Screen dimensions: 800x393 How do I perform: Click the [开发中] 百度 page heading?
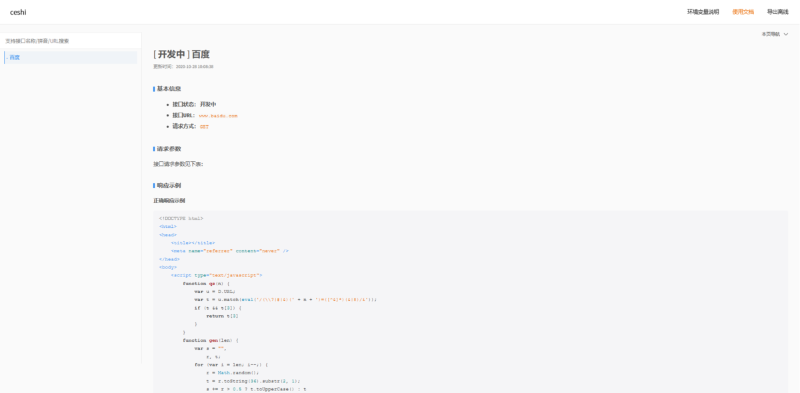(181, 55)
